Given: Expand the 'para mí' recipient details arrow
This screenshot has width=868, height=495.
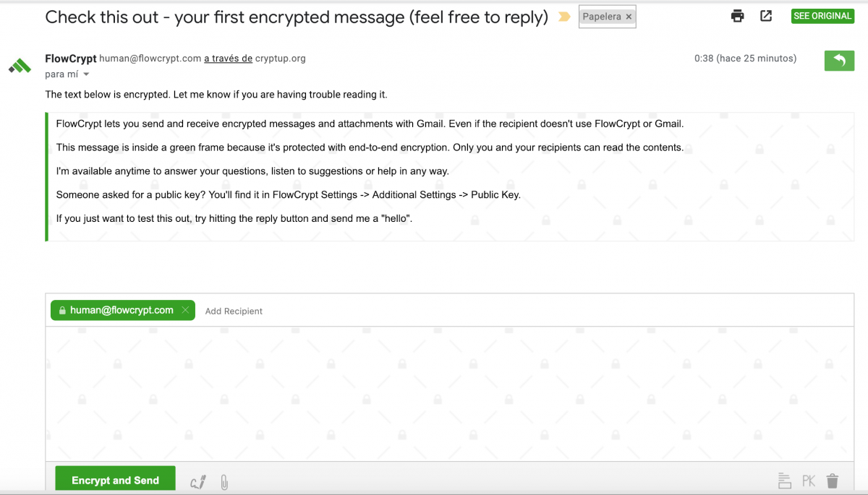Looking at the screenshot, I should (86, 74).
